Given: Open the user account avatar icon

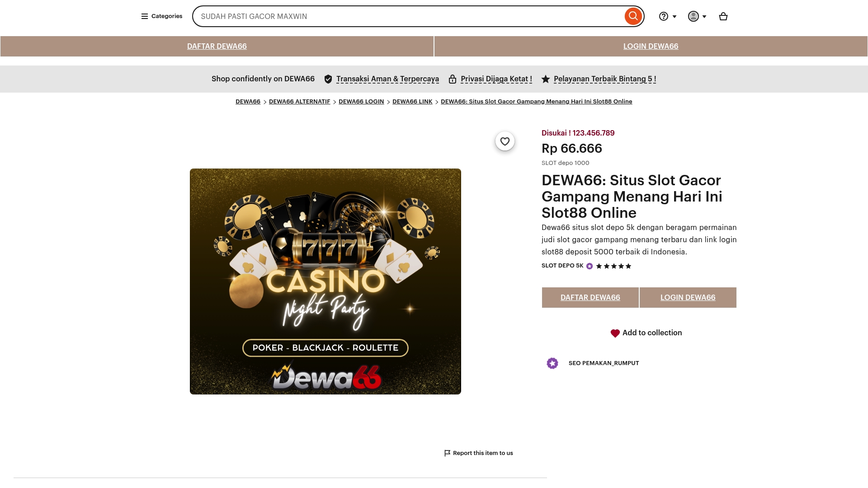Looking at the screenshot, I should 693,16.
